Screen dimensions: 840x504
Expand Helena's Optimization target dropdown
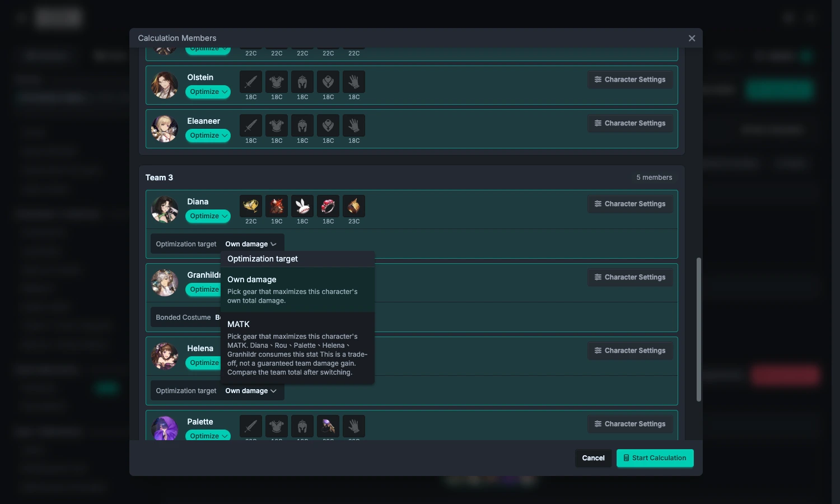point(251,391)
